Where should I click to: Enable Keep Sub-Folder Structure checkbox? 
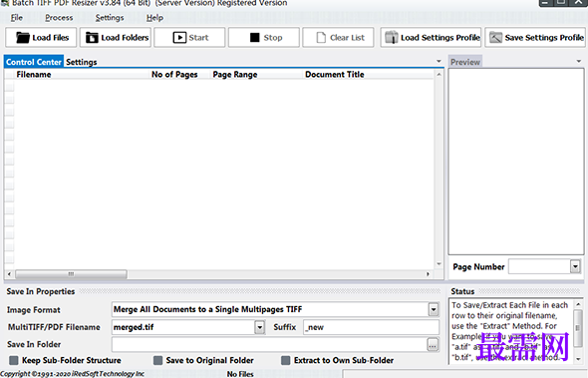coord(14,360)
